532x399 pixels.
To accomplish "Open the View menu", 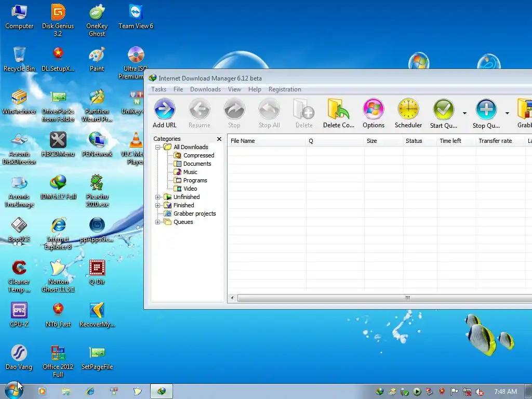I will tap(234, 89).
